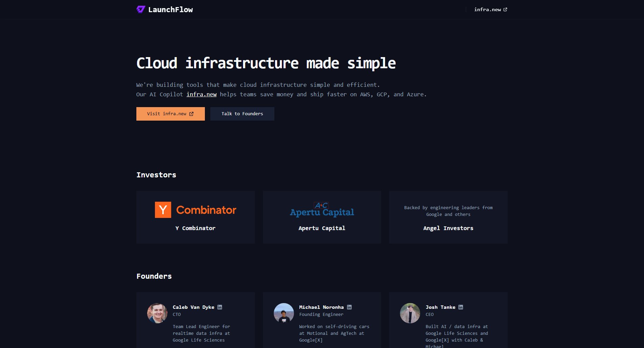Image resolution: width=644 pixels, height=348 pixels.
Task: Click the CTO role label
Action: pos(177,314)
